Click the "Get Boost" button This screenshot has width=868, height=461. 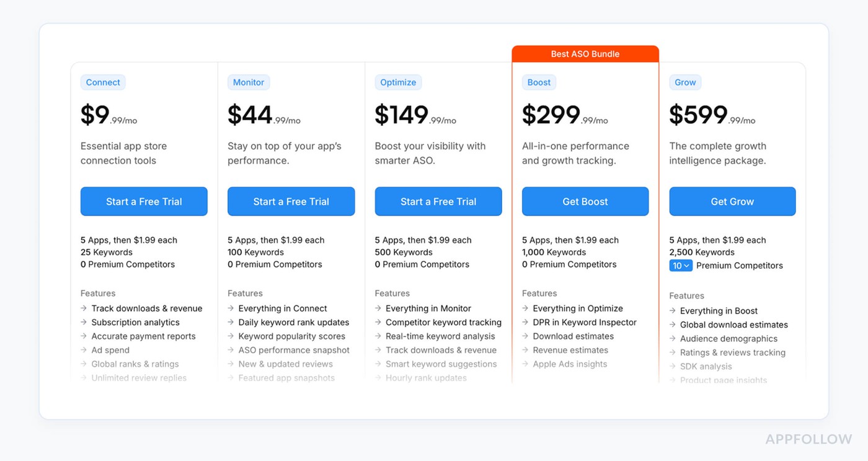[x=585, y=201]
